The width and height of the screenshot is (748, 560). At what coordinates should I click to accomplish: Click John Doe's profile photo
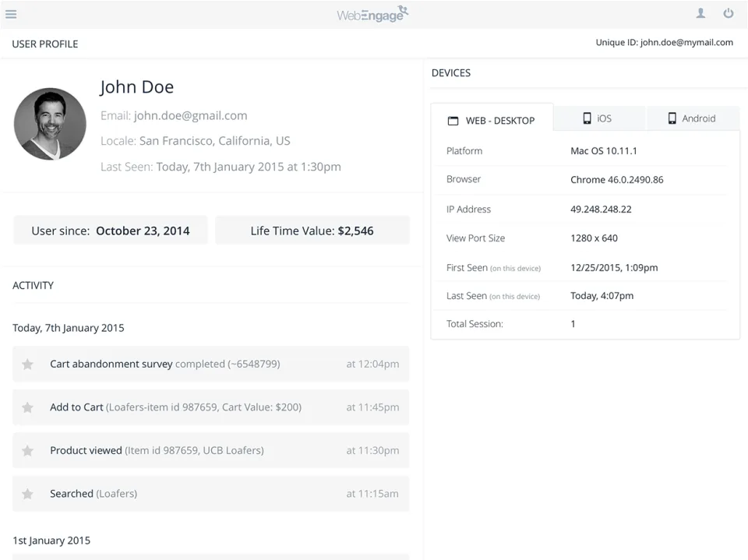click(50, 124)
